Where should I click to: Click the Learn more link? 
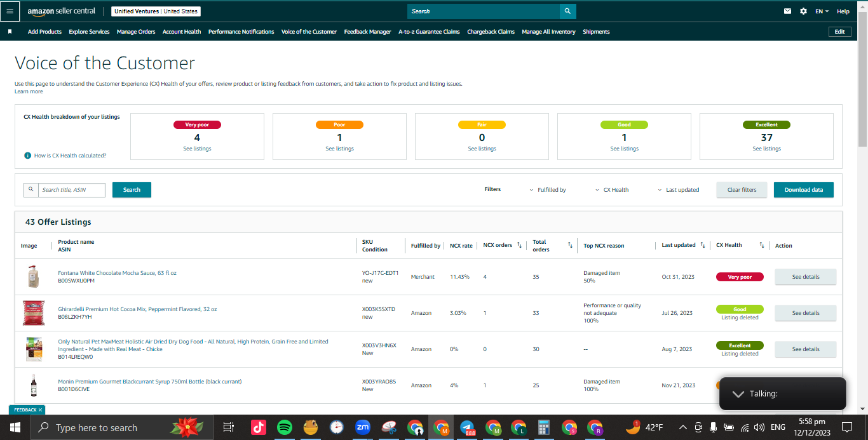tap(29, 91)
